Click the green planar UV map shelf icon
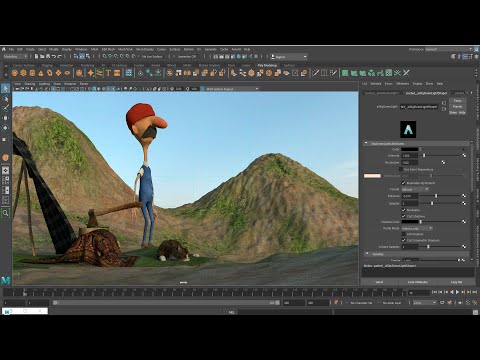The image size is (480, 360). (345, 73)
